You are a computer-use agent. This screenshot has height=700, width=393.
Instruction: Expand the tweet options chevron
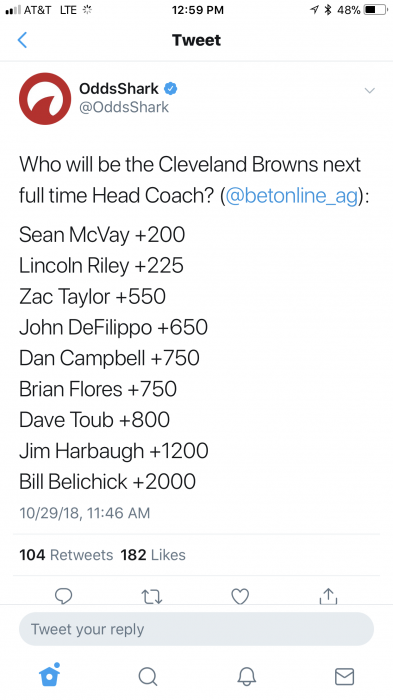coord(369,91)
